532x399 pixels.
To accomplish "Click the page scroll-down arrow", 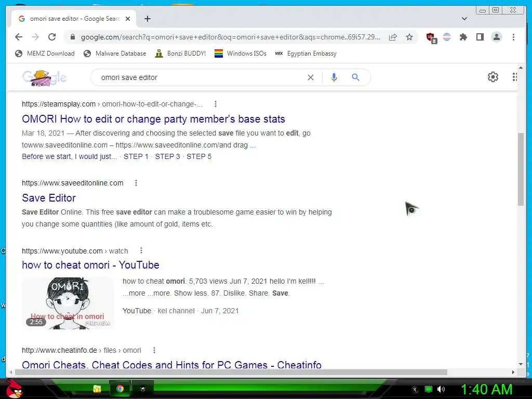I will (521, 364).
